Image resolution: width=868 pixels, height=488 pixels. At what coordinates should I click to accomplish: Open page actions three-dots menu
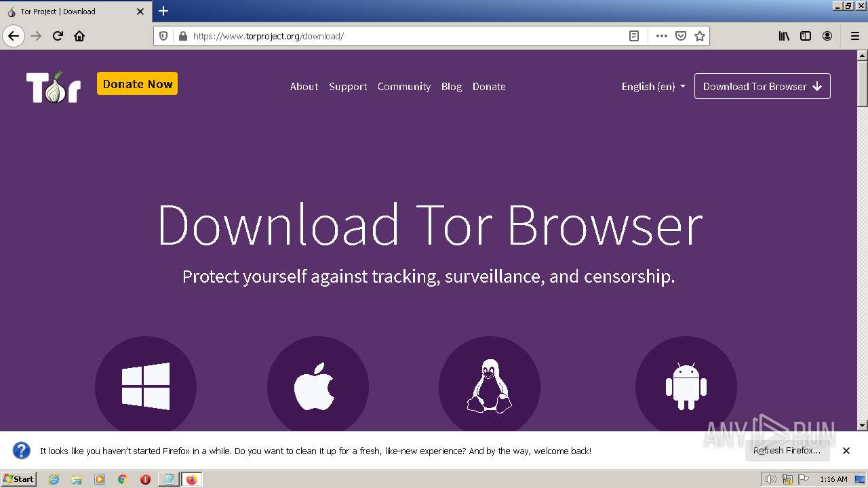[662, 36]
